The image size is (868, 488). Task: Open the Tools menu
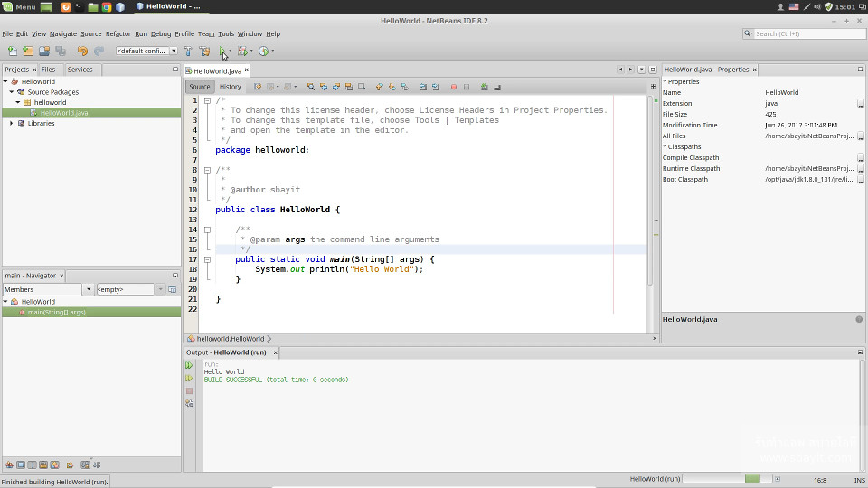tap(226, 33)
